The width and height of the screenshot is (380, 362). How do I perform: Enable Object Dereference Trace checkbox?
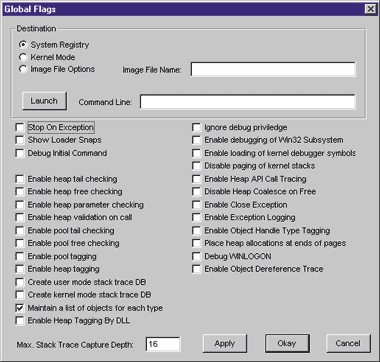(x=197, y=269)
